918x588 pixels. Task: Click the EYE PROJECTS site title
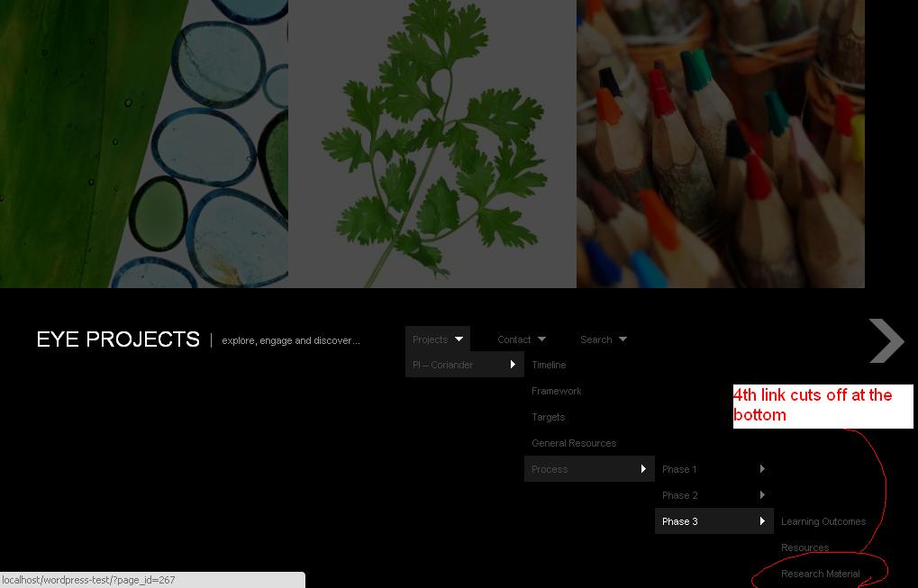118,339
